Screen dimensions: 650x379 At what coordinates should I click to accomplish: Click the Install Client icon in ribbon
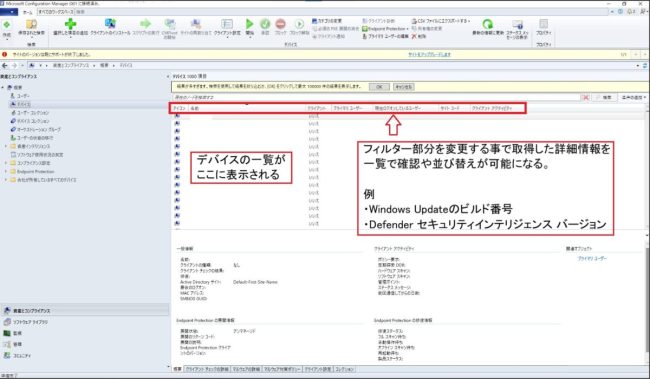(x=110, y=24)
